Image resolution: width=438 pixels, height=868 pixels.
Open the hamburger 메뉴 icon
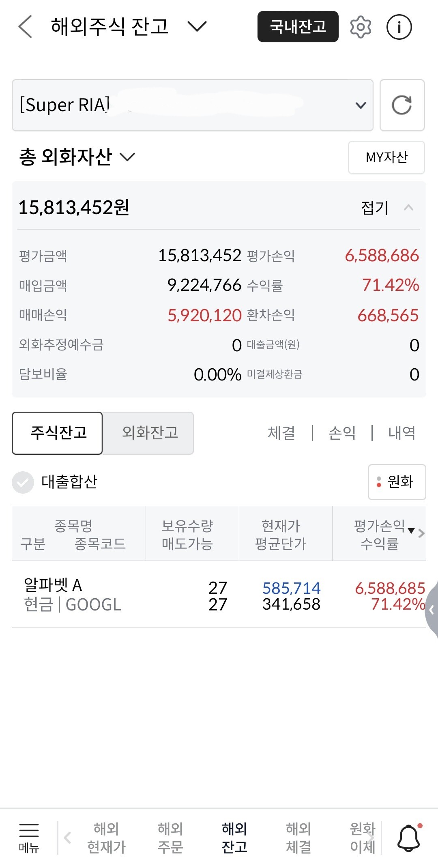[29, 838]
